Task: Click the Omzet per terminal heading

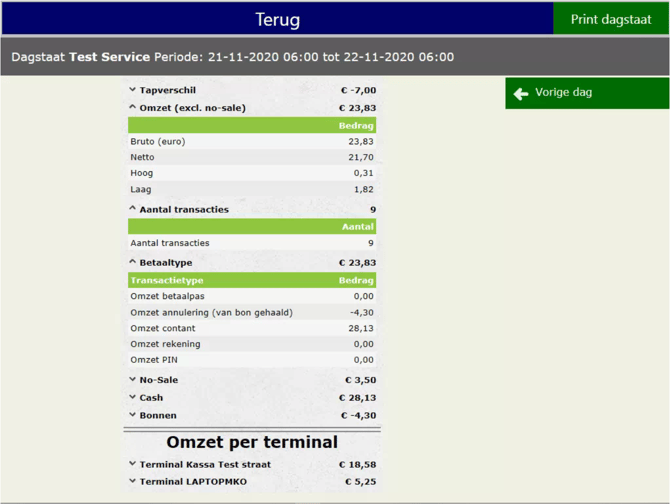Action: [252, 442]
